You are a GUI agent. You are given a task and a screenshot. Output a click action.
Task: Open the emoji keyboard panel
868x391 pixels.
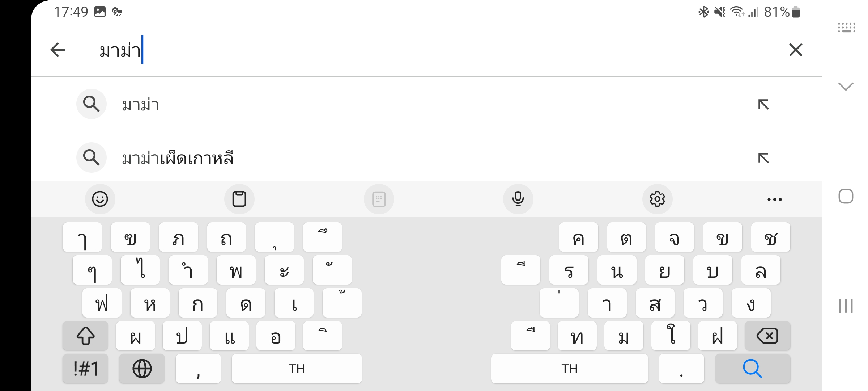point(100,199)
